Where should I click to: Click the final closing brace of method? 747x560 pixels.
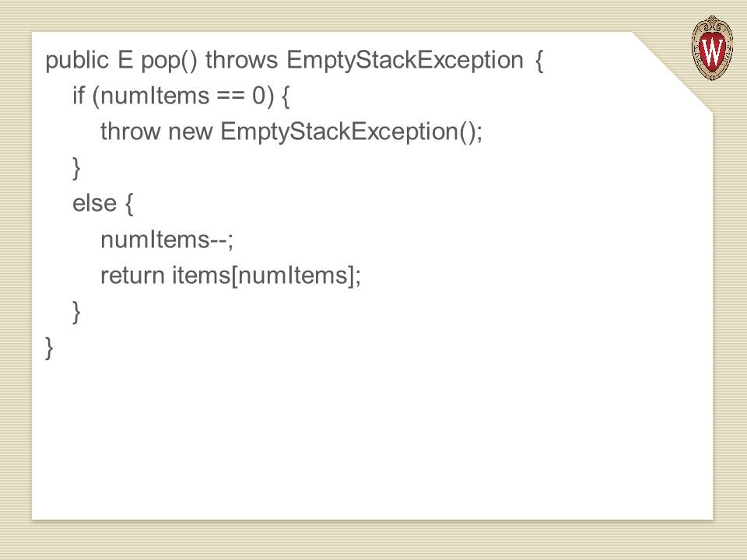[x=49, y=348]
